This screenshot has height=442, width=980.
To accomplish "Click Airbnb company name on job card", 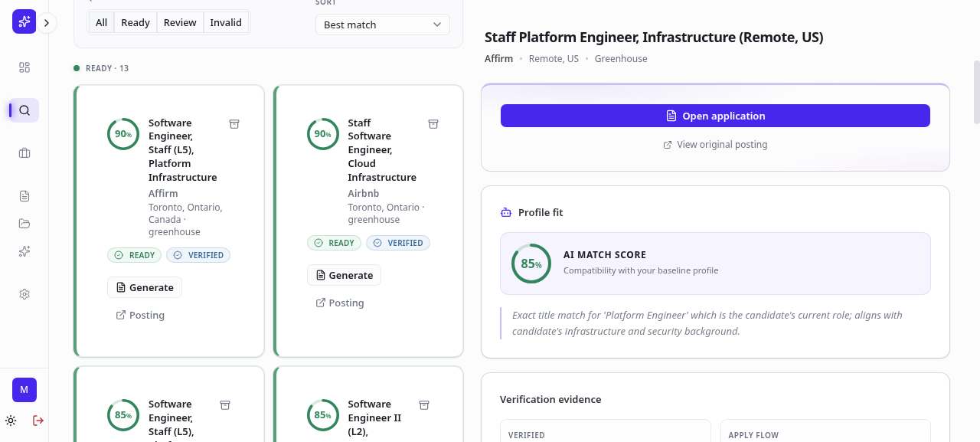I will click(364, 193).
